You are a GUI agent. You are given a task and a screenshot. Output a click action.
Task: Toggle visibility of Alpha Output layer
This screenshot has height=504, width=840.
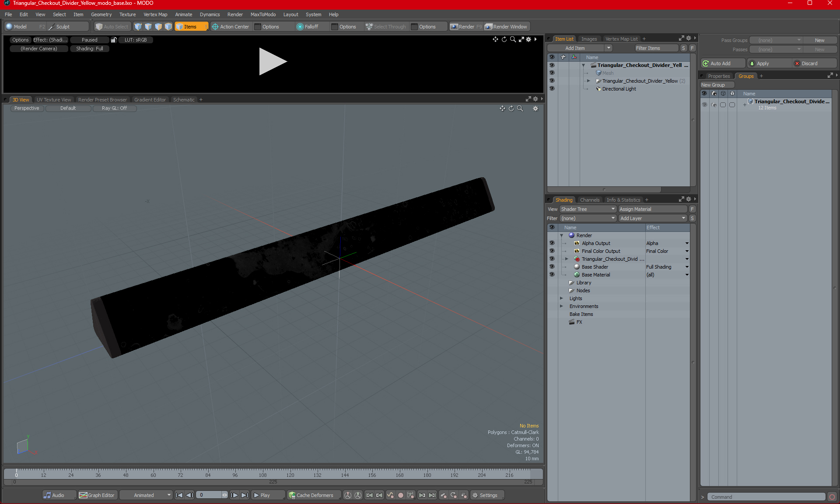552,243
